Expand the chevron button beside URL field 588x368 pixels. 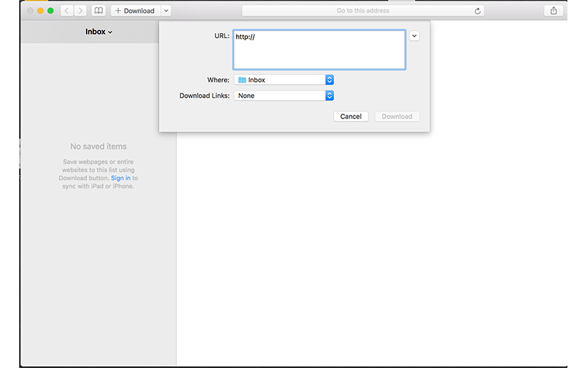point(414,36)
